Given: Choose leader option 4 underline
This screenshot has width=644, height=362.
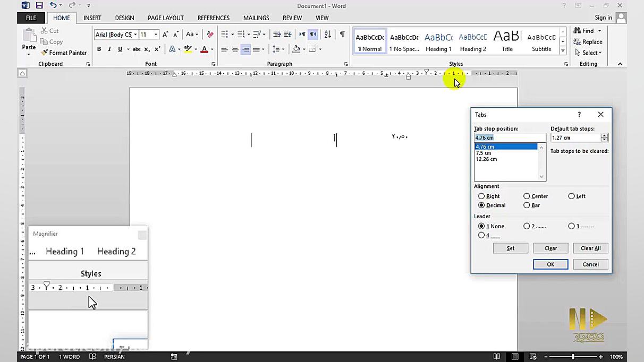Looking at the screenshot, I should [481, 235].
